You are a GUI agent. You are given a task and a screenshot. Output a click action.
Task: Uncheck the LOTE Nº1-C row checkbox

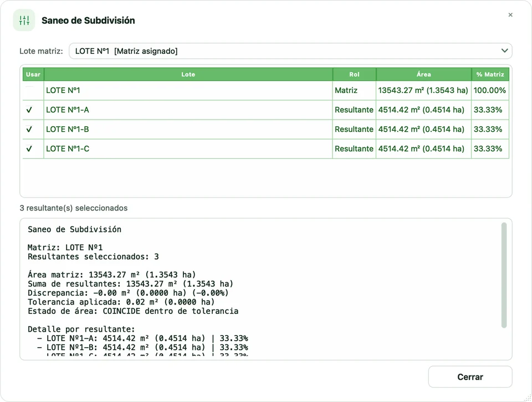(29, 148)
